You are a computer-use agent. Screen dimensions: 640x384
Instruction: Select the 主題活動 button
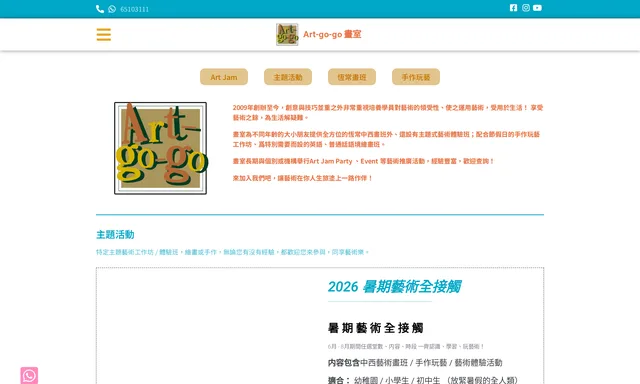click(x=288, y=77)
